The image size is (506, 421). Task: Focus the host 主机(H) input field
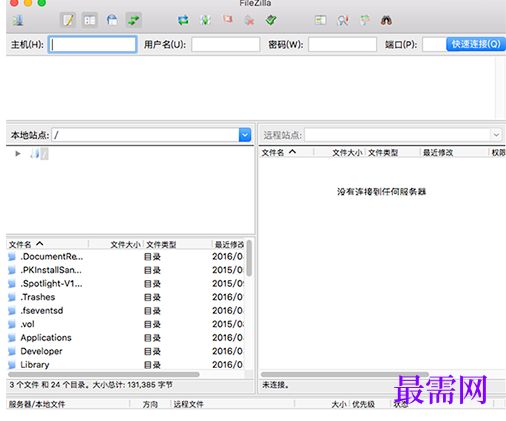coord(93,44)
